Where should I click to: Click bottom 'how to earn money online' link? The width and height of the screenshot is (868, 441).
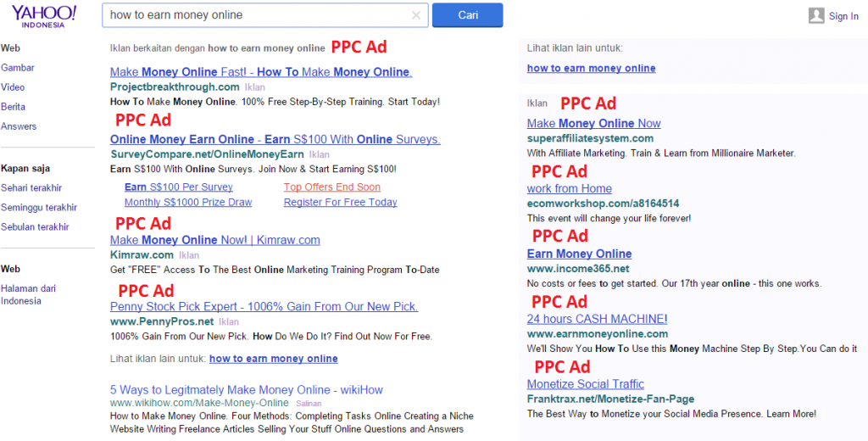point(274,359)
